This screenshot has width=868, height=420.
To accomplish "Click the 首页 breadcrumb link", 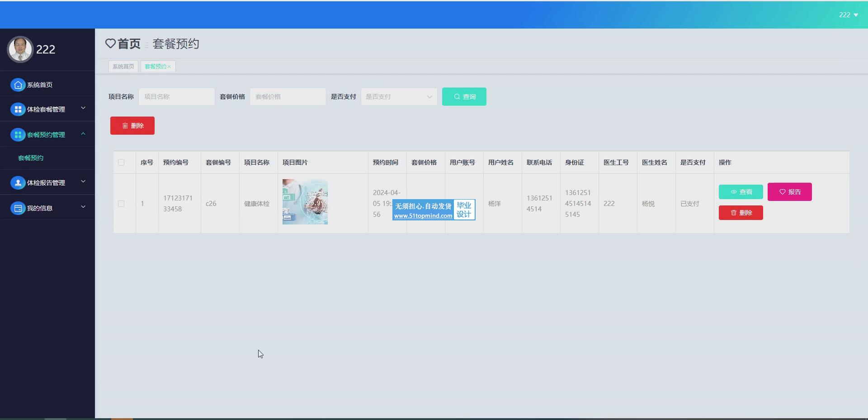I will [129, 43].
